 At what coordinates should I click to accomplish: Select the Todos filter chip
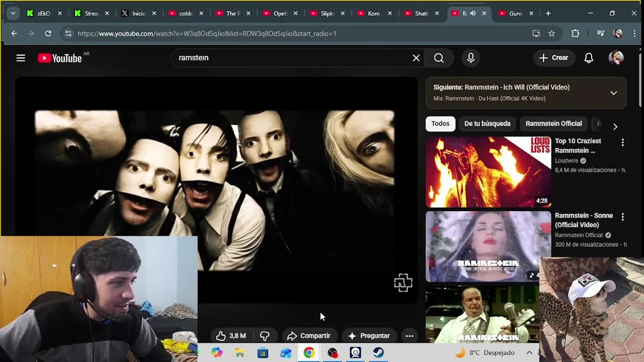click(x=440, y=124)
